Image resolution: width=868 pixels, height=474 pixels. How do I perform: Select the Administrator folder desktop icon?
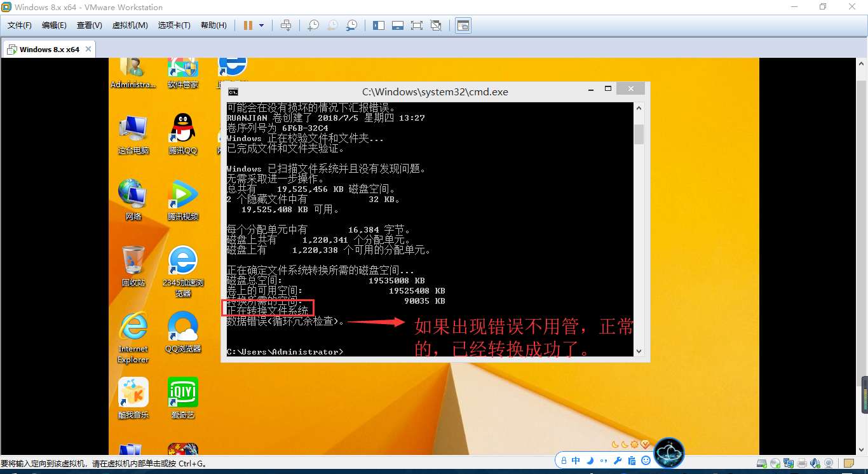133,74
